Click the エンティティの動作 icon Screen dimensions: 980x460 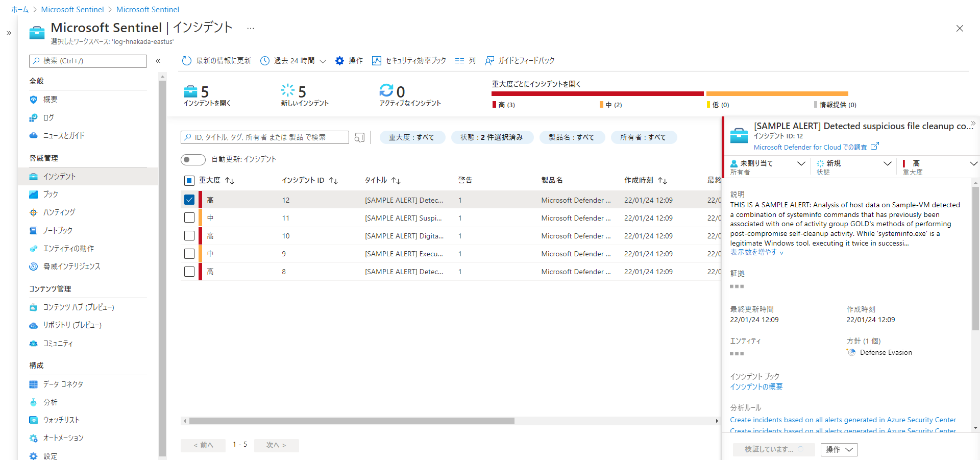34,249
